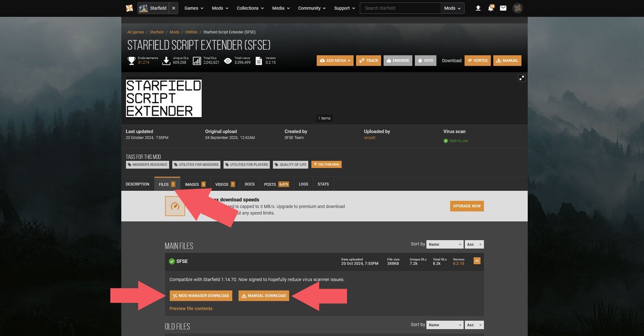
Task: Open uploader ianpatt profile link
Action: tap(370, 138)
